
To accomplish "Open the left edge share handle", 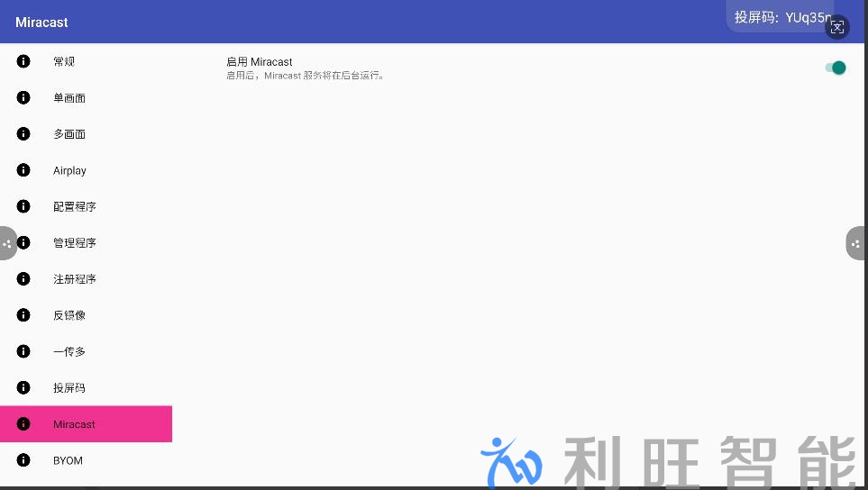I will [x=7, y=243].
